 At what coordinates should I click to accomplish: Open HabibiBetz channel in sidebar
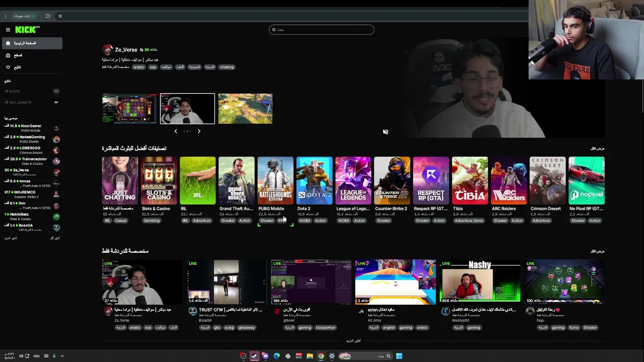(x=31, y=217)
